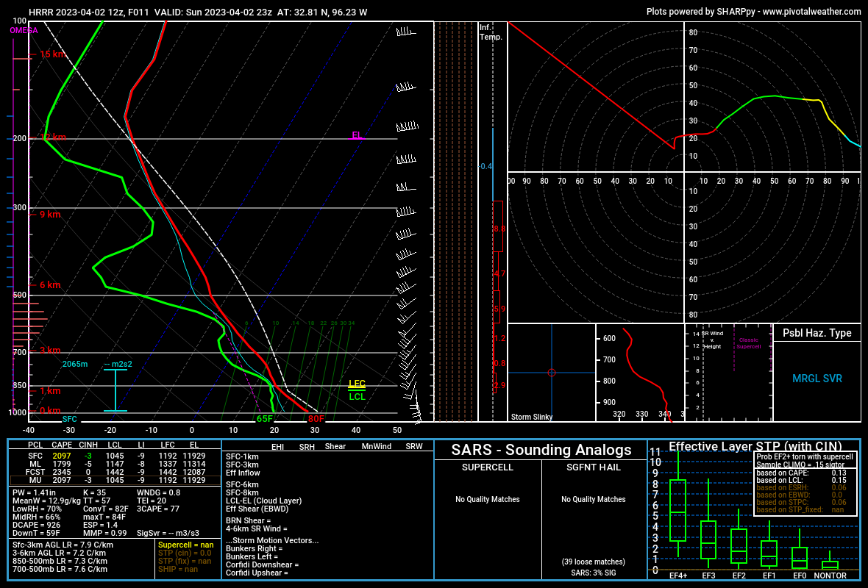
Task: Click the 'SHIP = nan' entry
Action: pos(178,569)
